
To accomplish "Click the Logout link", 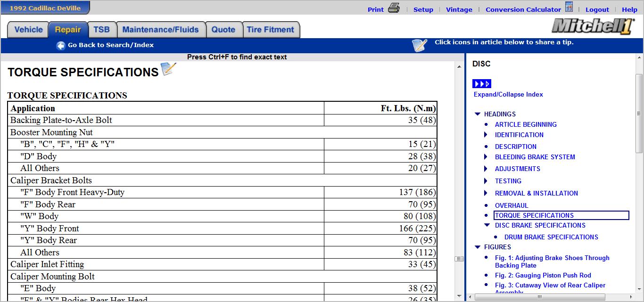I will (x=597, y=9).
